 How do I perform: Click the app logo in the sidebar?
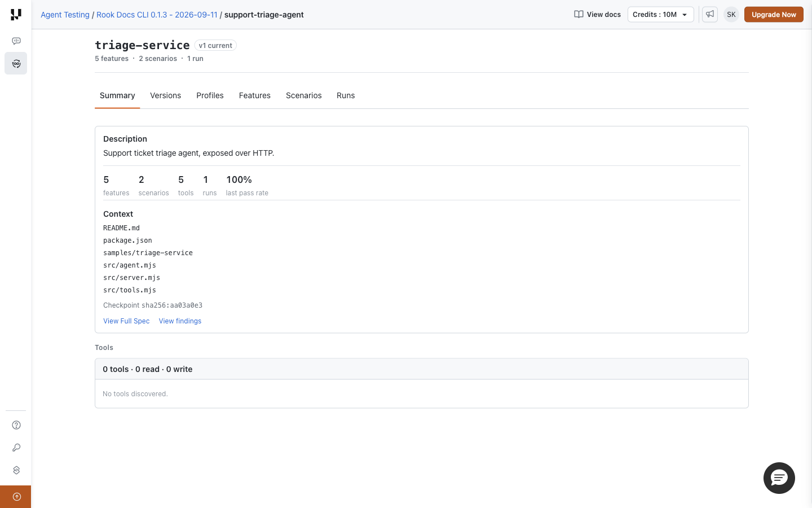(16, 15)
